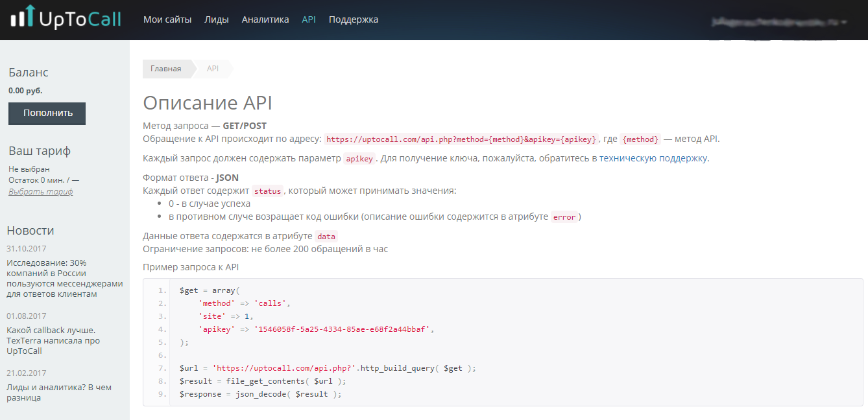Open news about messengers in Russia

(64, 278)
